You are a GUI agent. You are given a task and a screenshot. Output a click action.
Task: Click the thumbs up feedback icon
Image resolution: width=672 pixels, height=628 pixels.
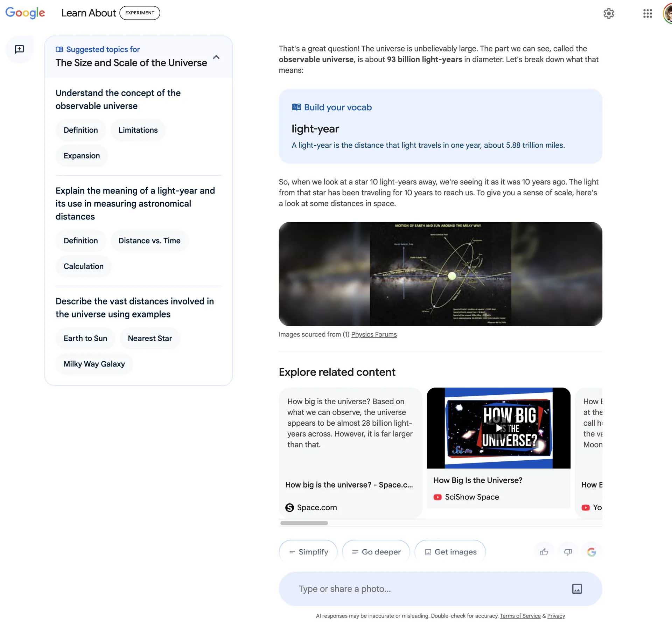(x=544, y=551)
